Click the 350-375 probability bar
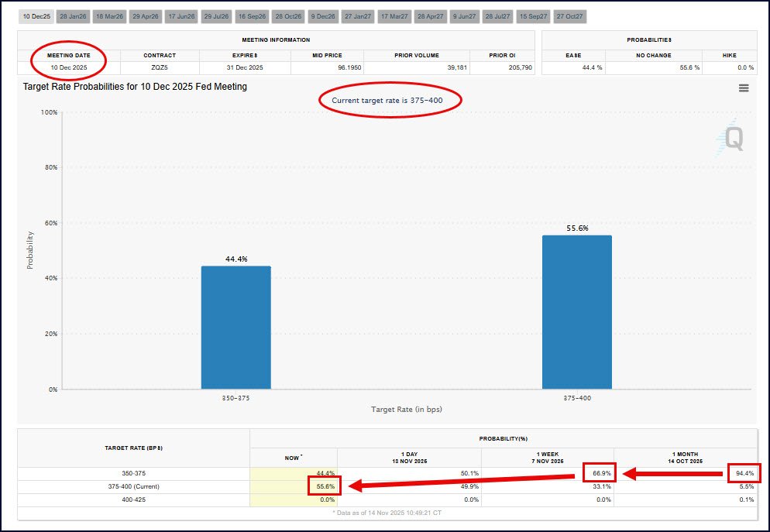Viewport: 770px width, 532px height. pyautogui.click(x=235, y=328)
